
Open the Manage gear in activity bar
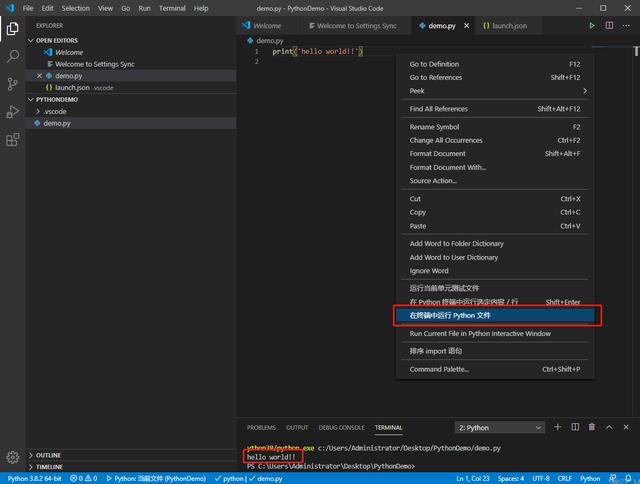click(13, 457)
